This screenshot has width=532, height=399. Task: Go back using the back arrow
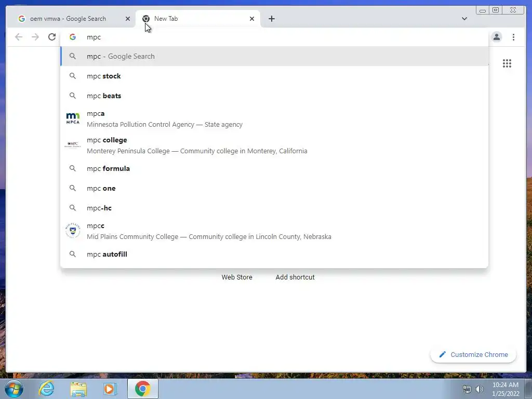pos(19,37)
